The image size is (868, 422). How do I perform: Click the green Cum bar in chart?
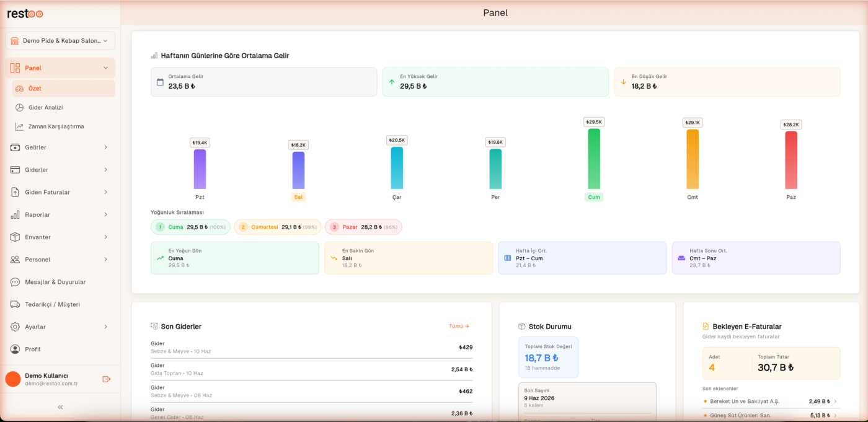594,159
